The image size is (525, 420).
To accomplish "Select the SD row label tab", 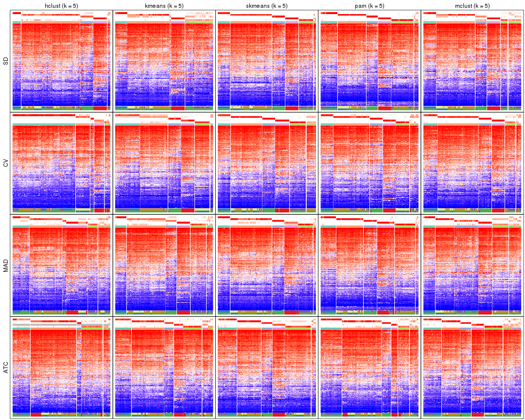I will (5, 58).
